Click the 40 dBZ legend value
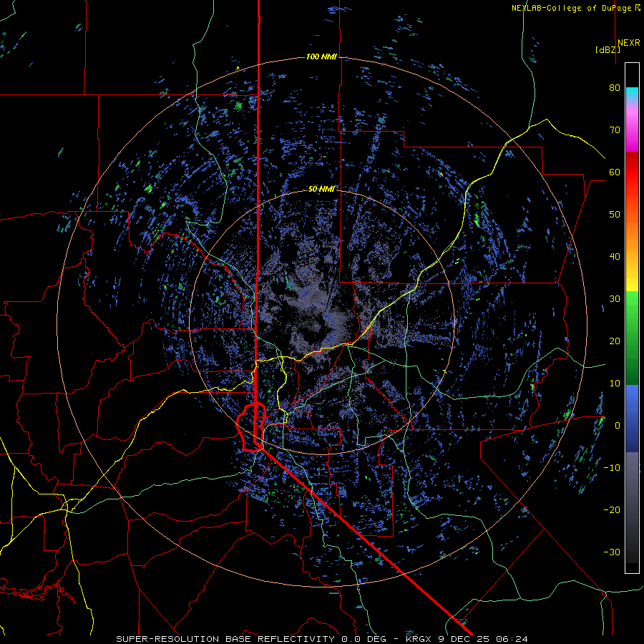This screenshot has height=644, width=644. click(x=615, y=257)
